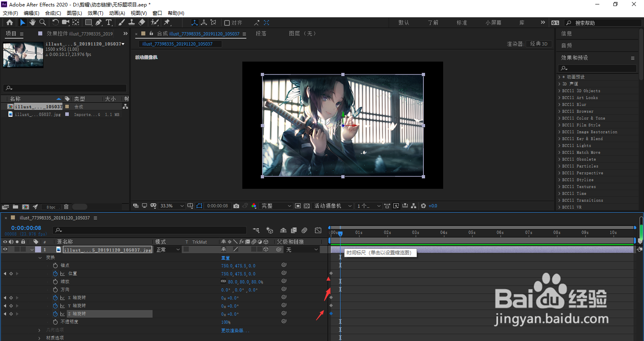
Task: Select the Zoom magnifier tool
Action: 42,23
